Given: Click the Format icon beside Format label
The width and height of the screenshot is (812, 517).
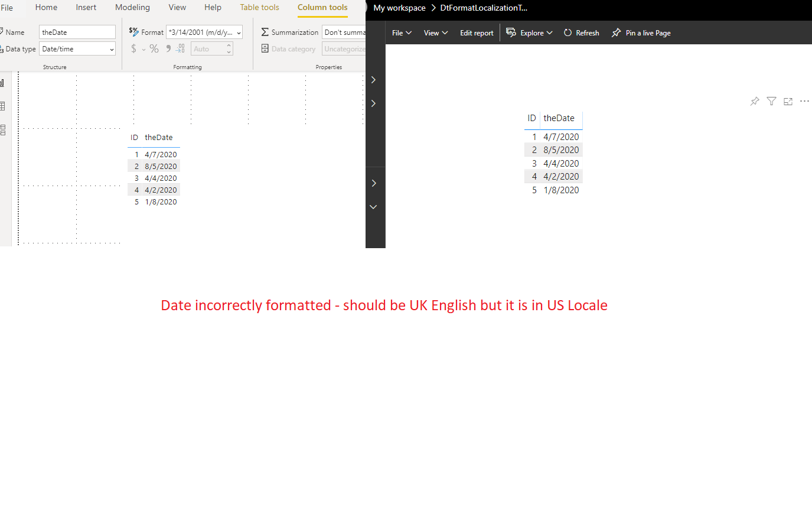Looking at the screenshot, I should pyautogui.click(x=134, y=31).
